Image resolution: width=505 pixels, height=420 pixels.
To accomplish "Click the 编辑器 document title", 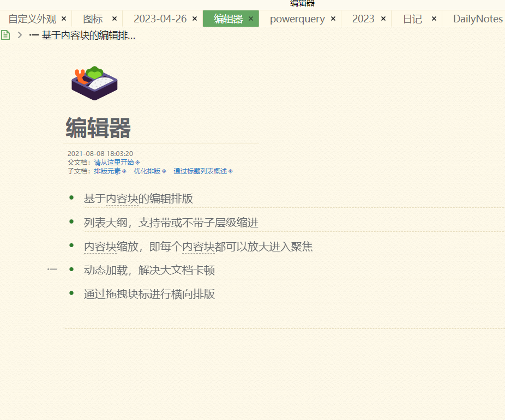I will pyautogui.click(x=98, y=129).
